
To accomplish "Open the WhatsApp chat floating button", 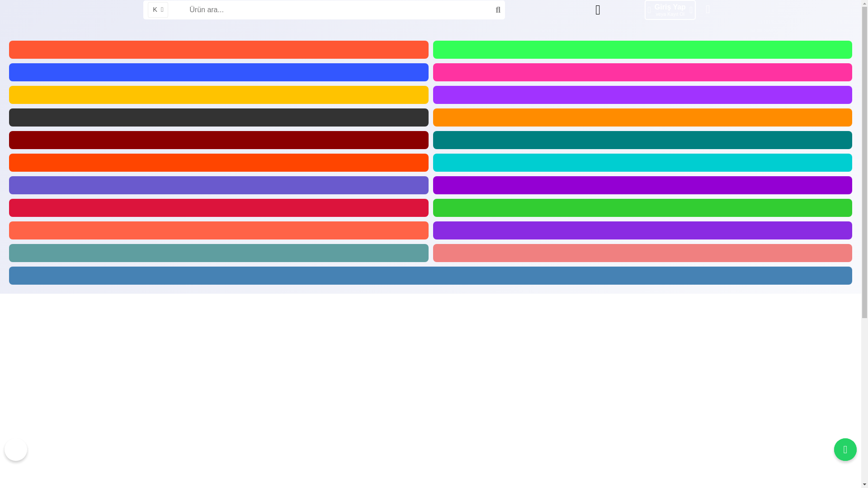I will pyautogui.click(x=845, y=450).
